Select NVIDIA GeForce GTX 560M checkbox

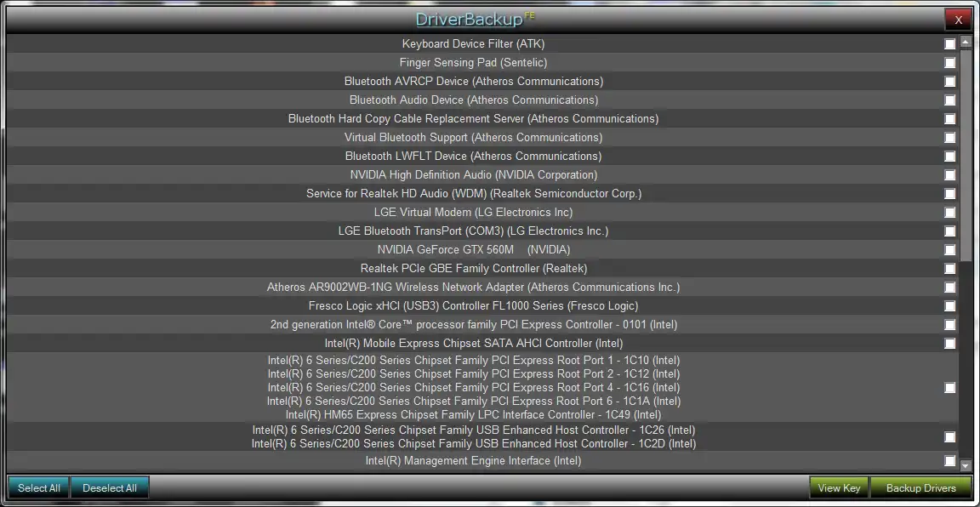coord(950,250)
